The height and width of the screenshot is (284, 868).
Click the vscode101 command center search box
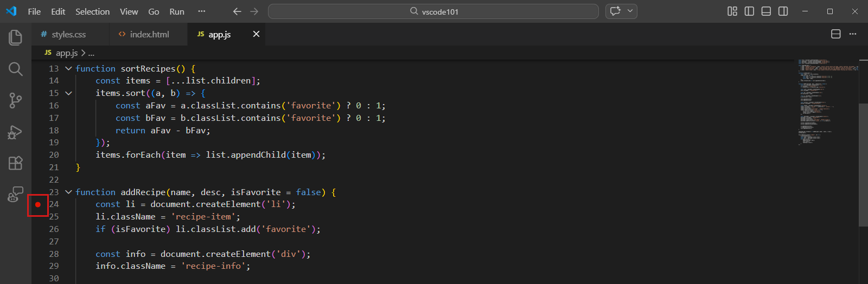(x=433, y=11)
